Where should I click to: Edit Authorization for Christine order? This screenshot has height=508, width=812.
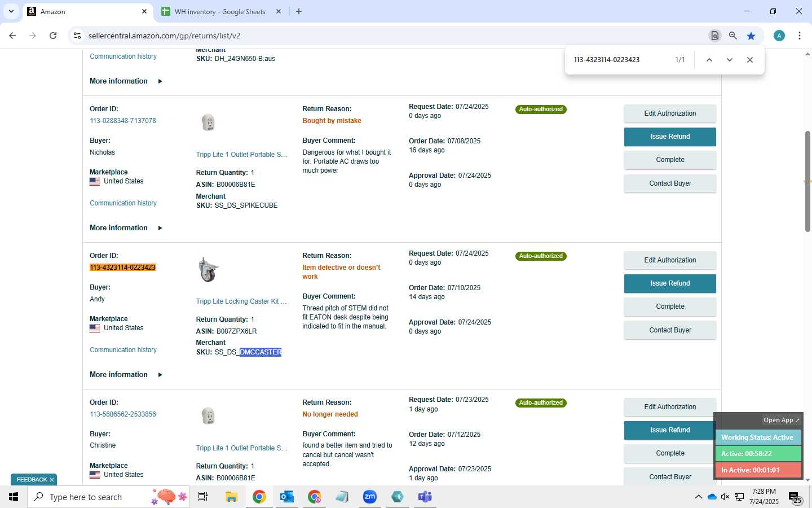click(670, 407)
